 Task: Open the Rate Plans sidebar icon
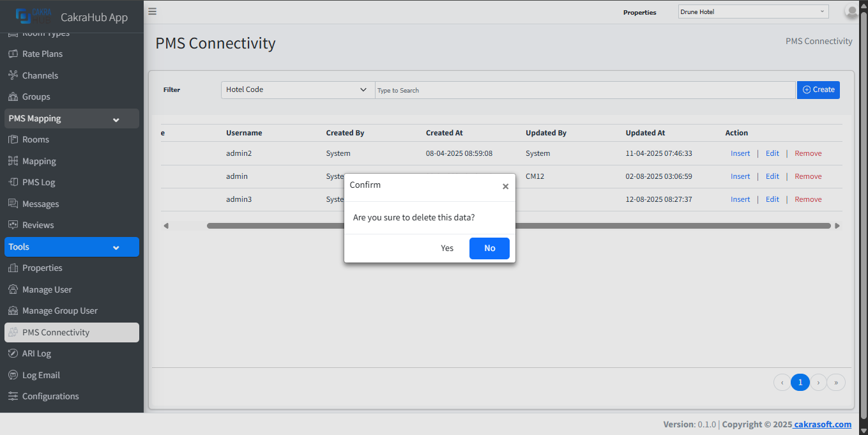tap(13, 54)
